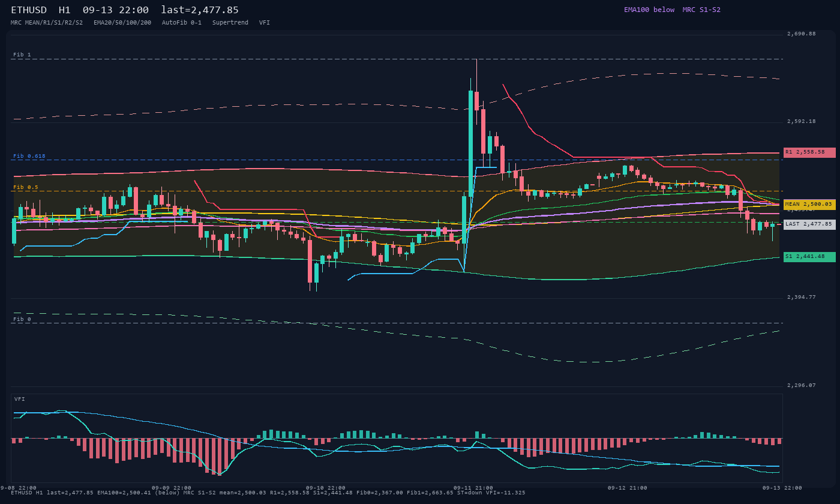Click the last=2,477.85 header value
The height and width of the screenshot is (504, 840).
pos(200,10)
